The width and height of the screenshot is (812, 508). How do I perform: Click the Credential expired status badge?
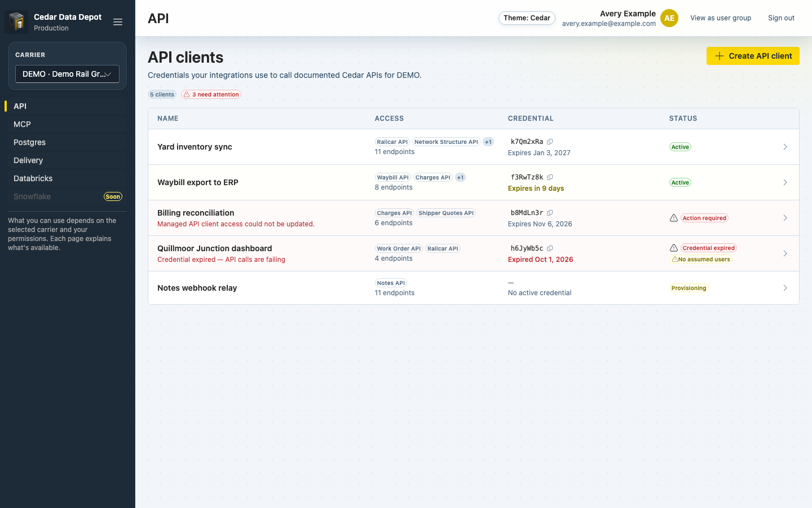pos(708,248)
